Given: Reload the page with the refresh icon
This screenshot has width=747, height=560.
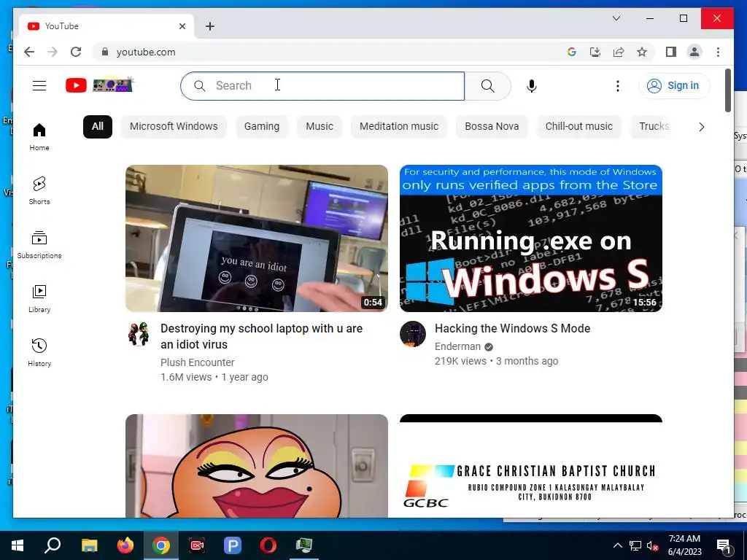Looking at the screenshot, I should 76,52.
